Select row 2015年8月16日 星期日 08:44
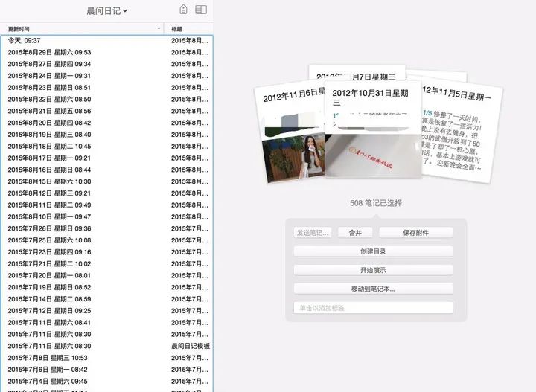Viewport: 536px width, 392px height. point(107,170)
